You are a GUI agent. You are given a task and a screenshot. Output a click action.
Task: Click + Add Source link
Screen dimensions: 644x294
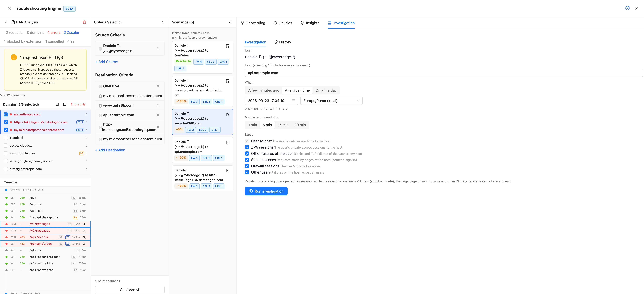click(x=106, y=62)
